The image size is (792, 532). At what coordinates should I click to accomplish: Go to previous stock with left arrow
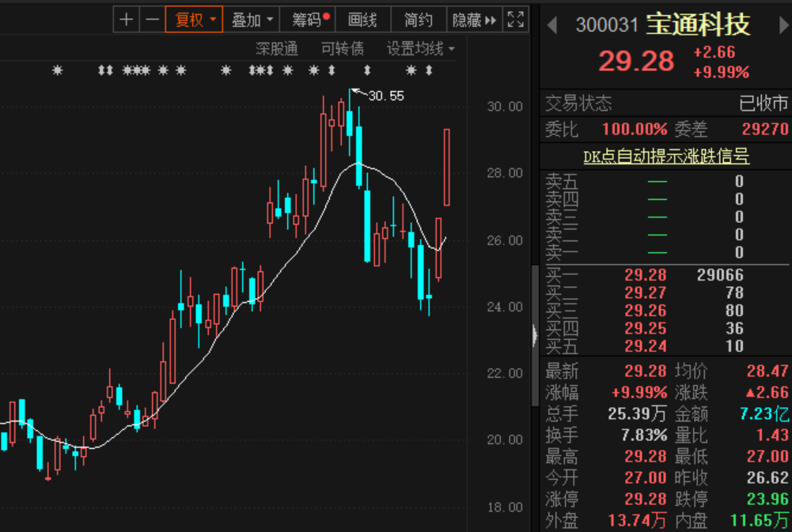(x=552, y=25)
